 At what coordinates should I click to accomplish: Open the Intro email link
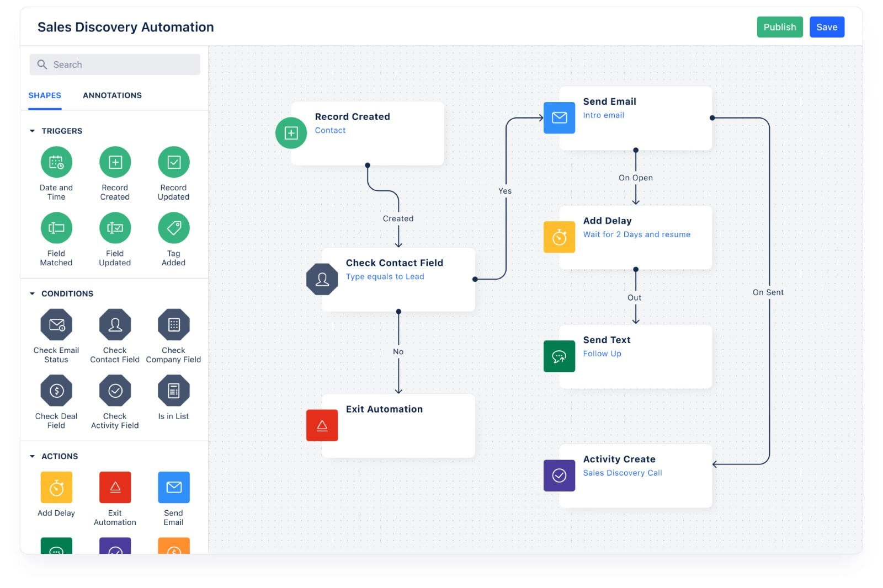click(603, 115)
